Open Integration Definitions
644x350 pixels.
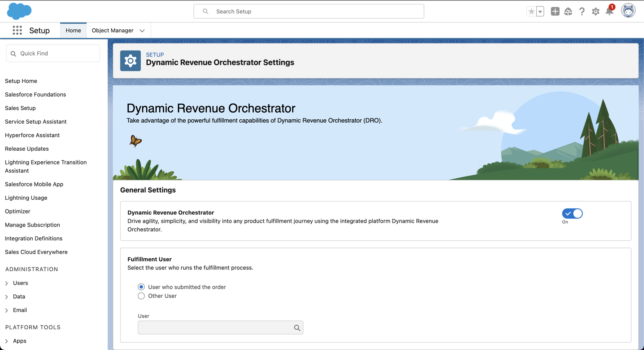tap(34, 238)
